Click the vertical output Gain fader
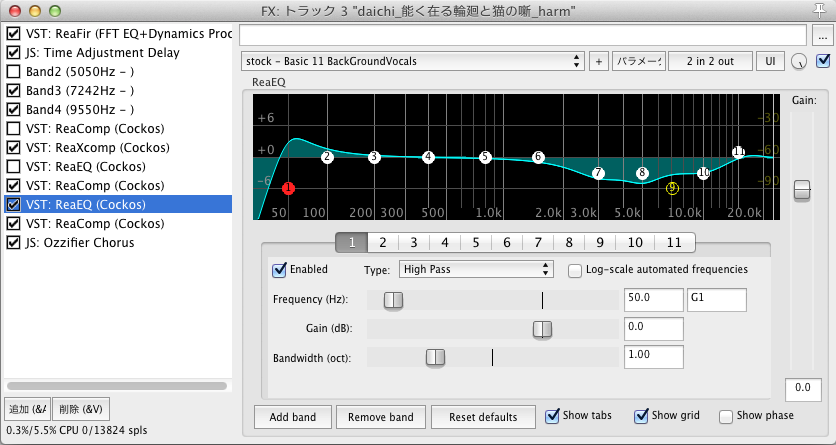Image resolution: width=836 pixels, height=445 pixels. click(x=802, y=190)
